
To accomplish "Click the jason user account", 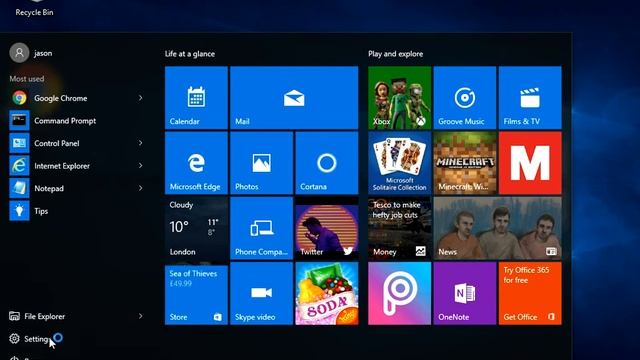I will 31,53.
